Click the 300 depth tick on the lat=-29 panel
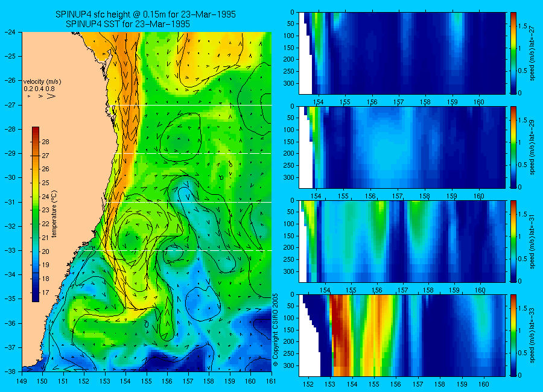This screenshot has width=543, height=392. pyautogui.click(x=290, y=177)
